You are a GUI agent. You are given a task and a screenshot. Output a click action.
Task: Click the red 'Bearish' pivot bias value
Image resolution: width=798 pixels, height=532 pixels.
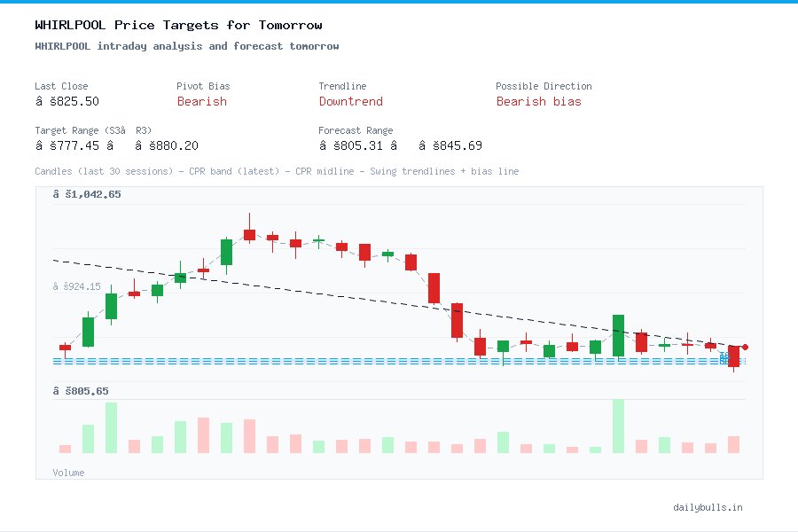[x=202, y=102]
